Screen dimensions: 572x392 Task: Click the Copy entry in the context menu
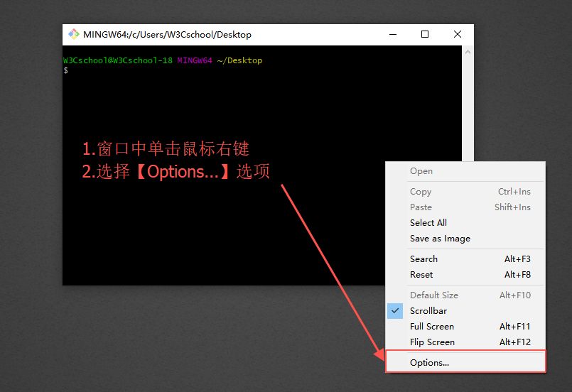point(421,192)
